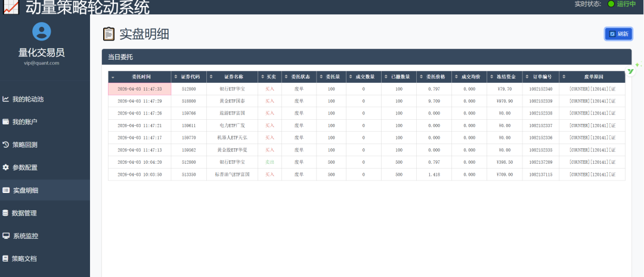The image size is (644, 277).
Task: Open 我的账户 in the sidebar
Action: [x=45, y=122]
